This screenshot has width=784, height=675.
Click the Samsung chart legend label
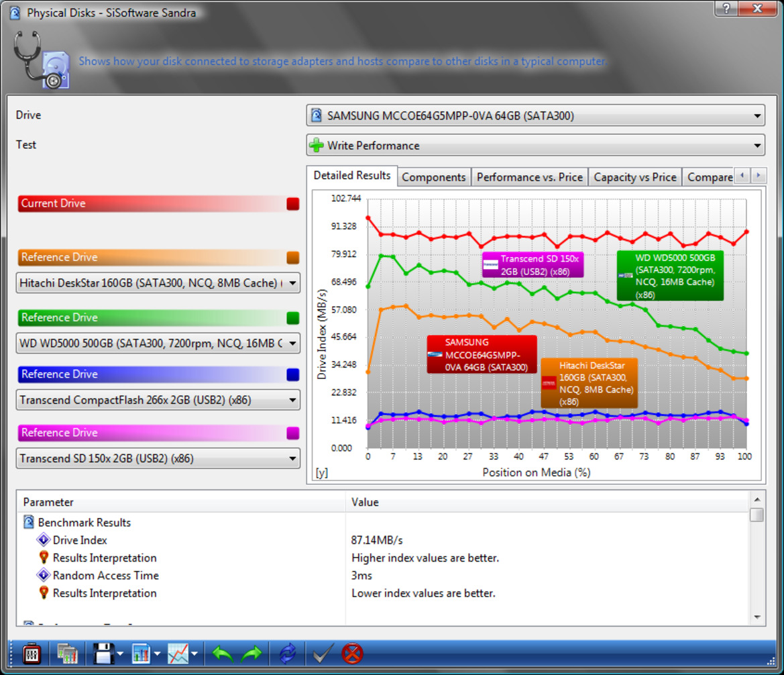pyautogui.click(x=482, y=355)
